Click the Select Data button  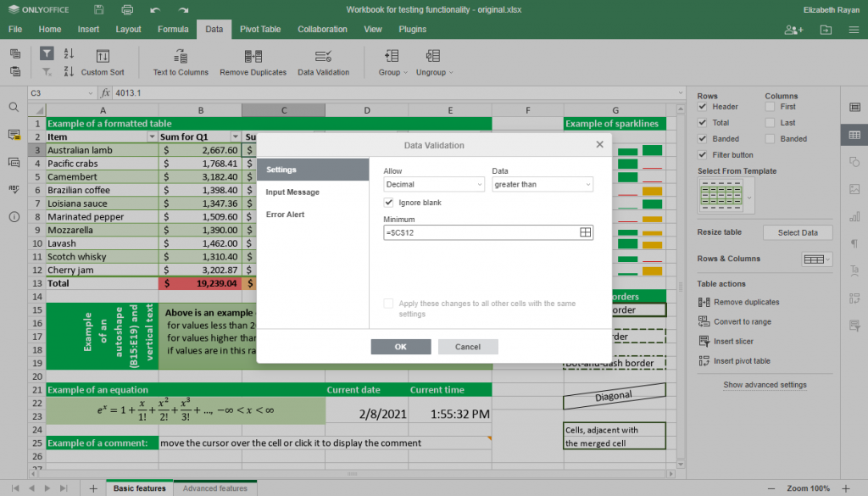[x=798, y=231]
